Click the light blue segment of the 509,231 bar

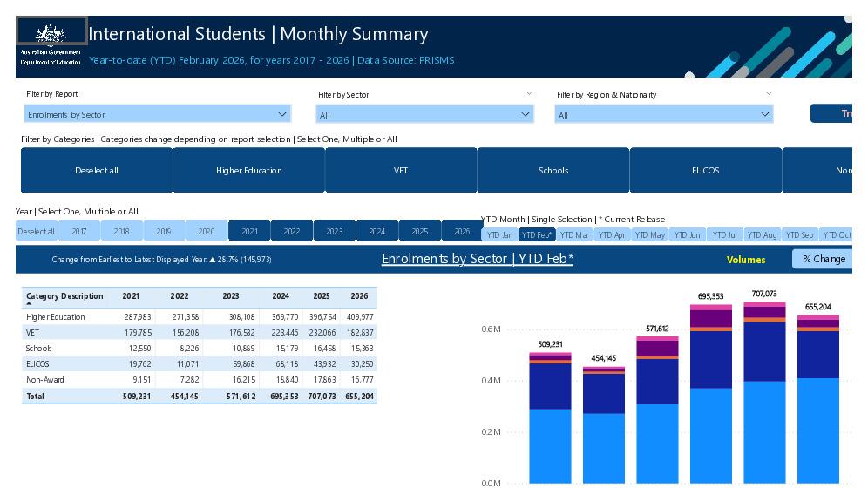click(x=550, y=446)
